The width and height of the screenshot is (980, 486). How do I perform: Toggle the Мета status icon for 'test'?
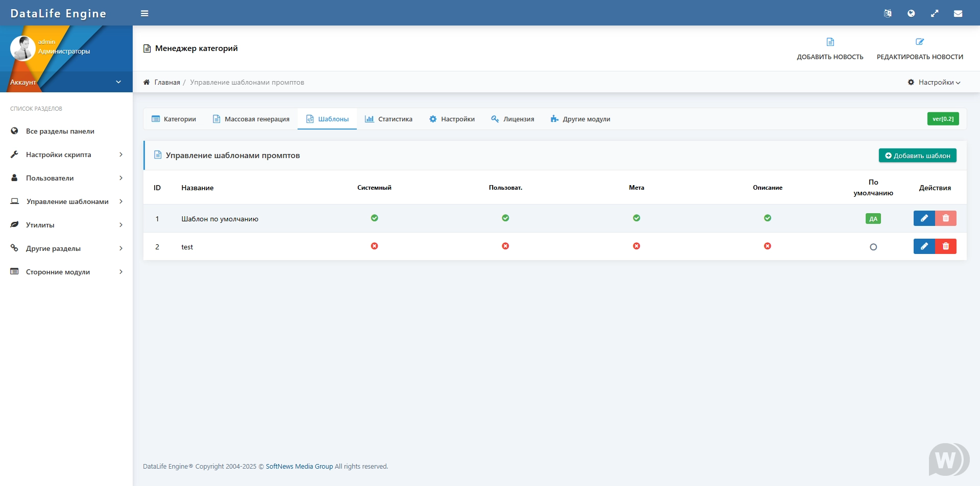(636, 246)
